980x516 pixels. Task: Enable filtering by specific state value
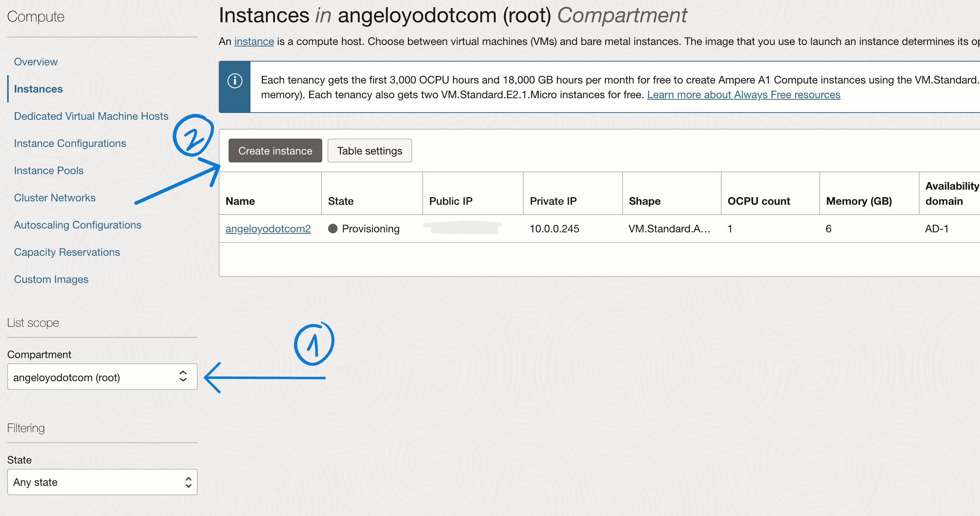100,482
